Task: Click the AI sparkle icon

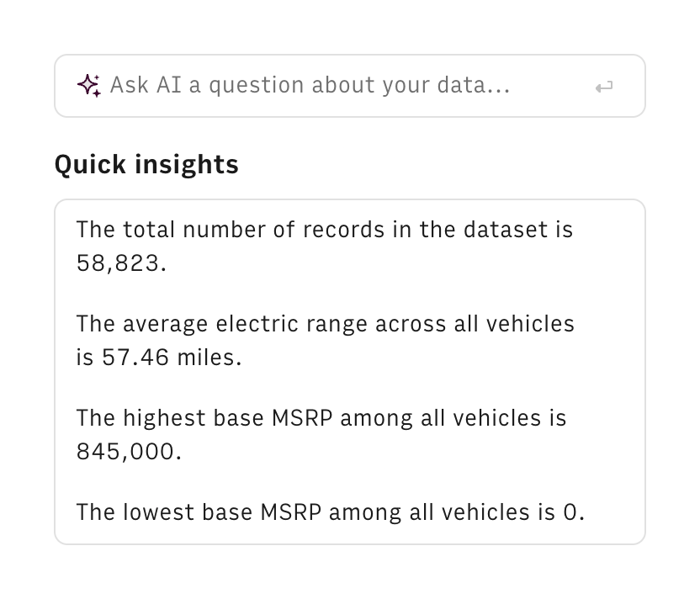Action: tap(89, 85)
